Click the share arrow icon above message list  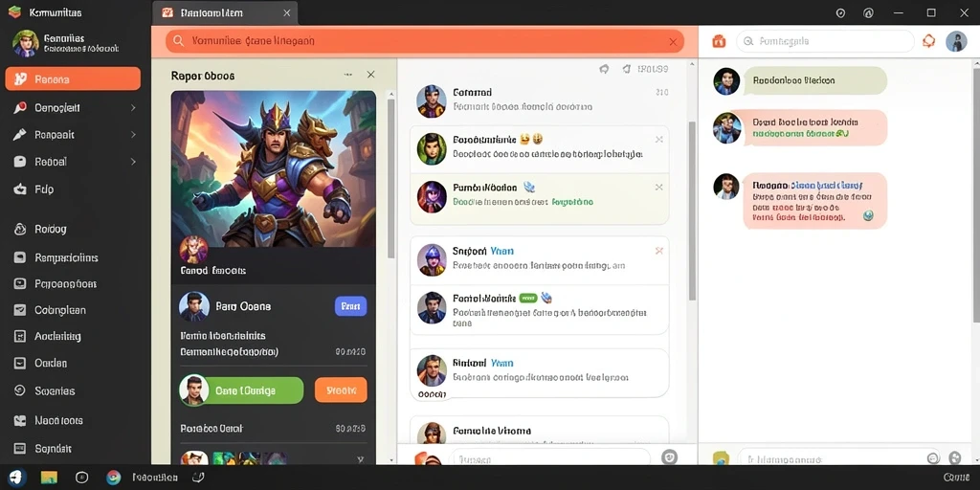604,69
